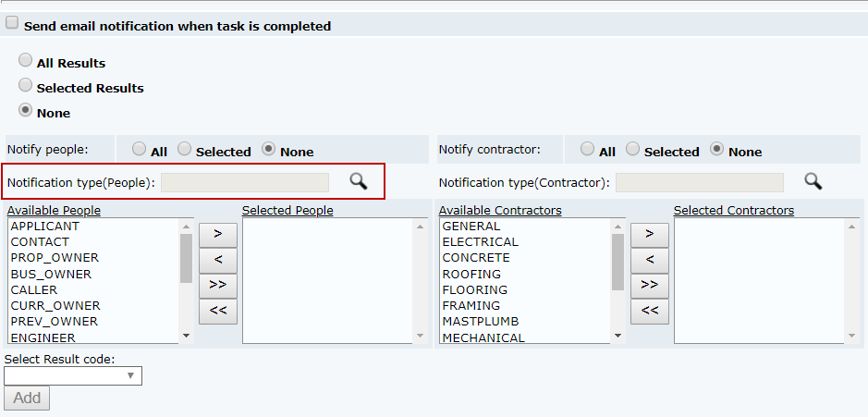Click the Notification type(People) search magnifier icon
868x417 pixels.
coord(358,181)
